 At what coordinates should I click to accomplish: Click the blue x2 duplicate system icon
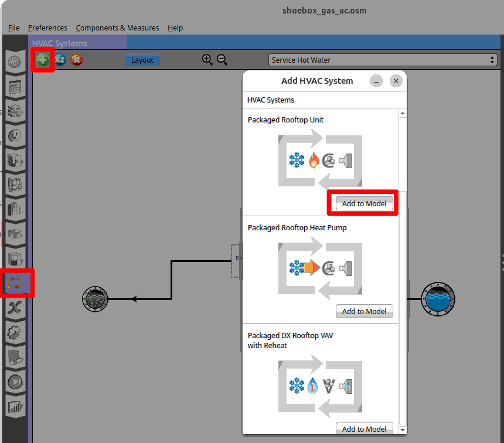pyautogui.click(x=60, y=60)
